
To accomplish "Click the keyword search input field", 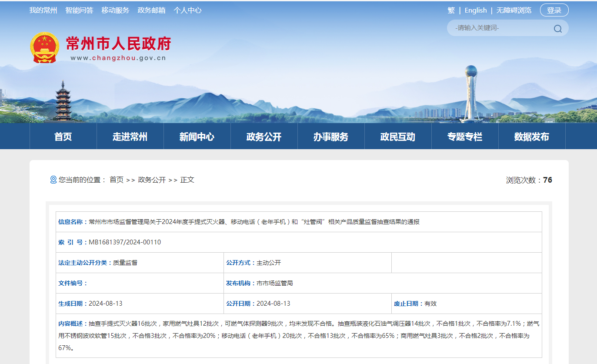I will click(x=500, y=28).
